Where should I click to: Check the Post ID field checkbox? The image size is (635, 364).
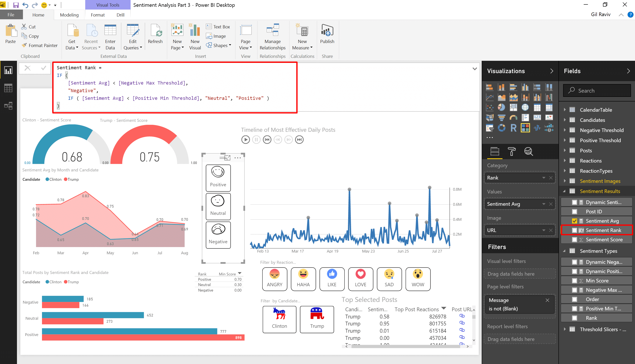point(575,212)
